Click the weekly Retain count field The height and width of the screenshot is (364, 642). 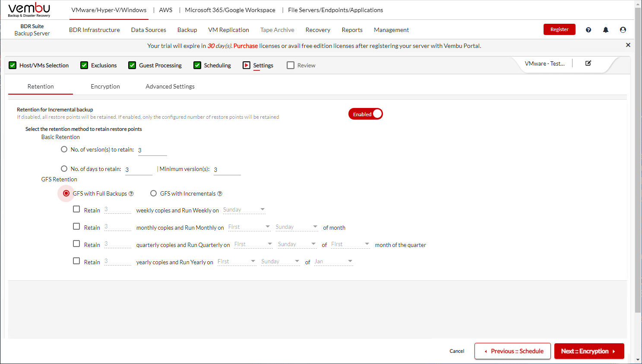pos(118,209)
